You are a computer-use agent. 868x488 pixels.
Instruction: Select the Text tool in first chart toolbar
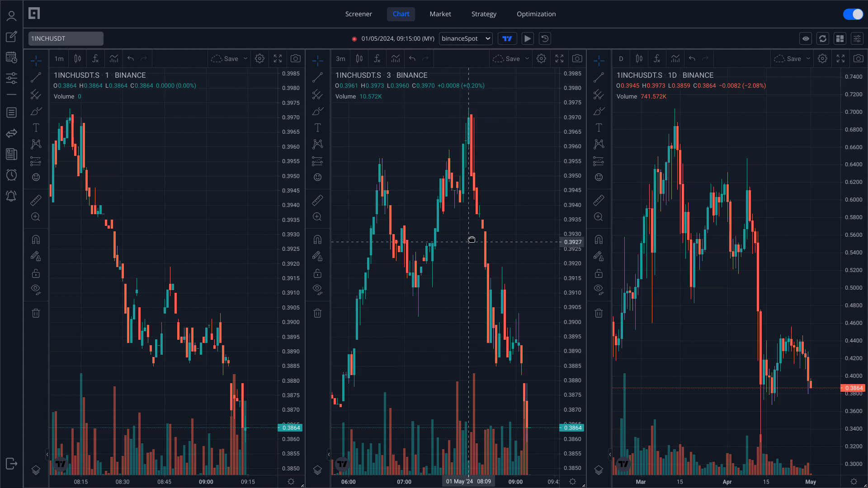[36, 128]
